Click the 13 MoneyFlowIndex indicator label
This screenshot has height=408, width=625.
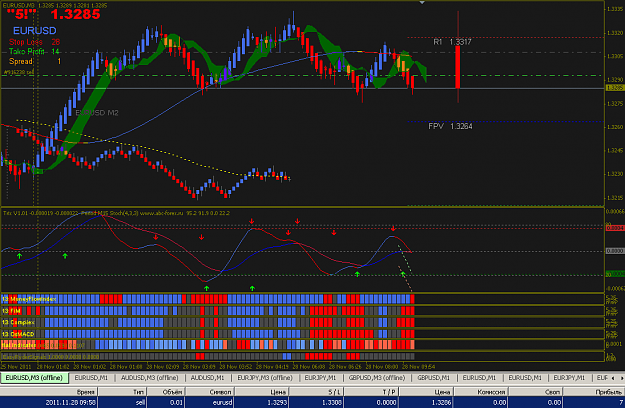(29, 299)
